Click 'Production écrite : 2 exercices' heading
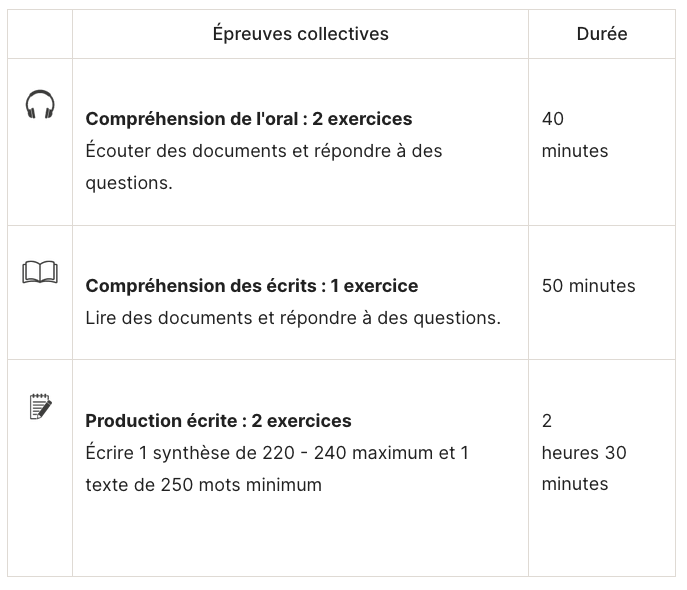 click(218, 420)
